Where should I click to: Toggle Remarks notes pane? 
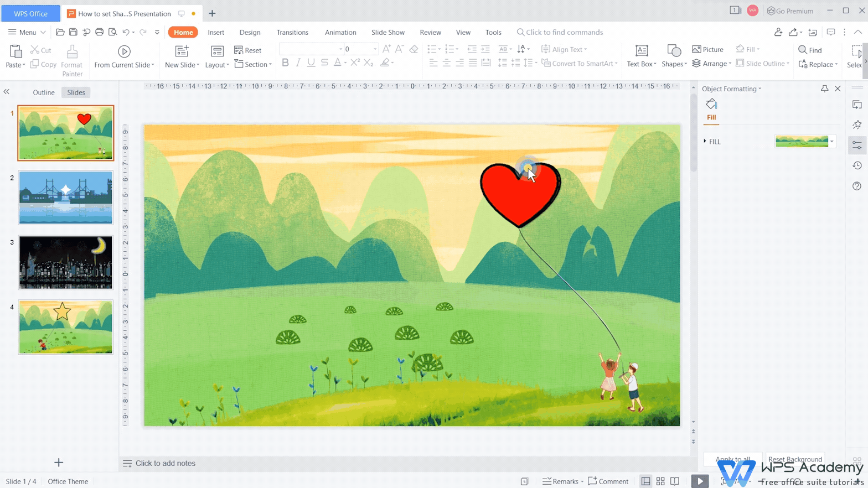pyautogui.click(x=563, y=481)
